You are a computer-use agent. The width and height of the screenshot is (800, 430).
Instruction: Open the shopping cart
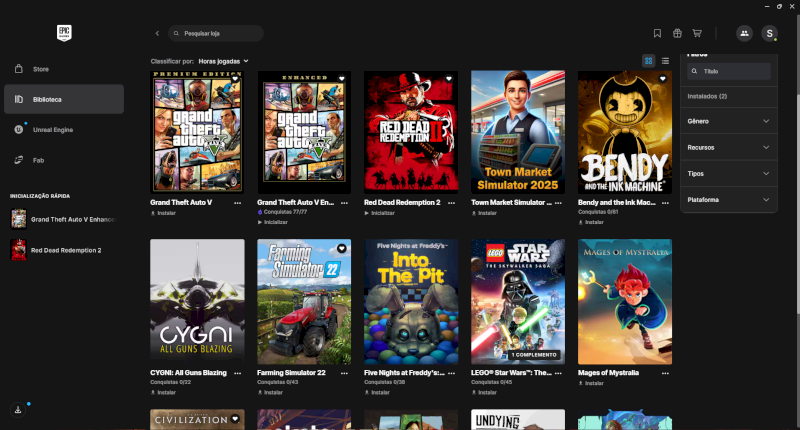pos(697,33)
